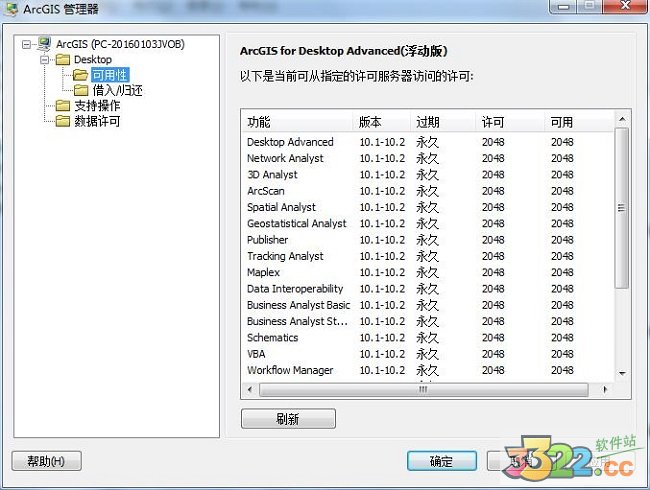Select the Geostatistical Analyst row
The image size is (650, 490).
point(427,223)
